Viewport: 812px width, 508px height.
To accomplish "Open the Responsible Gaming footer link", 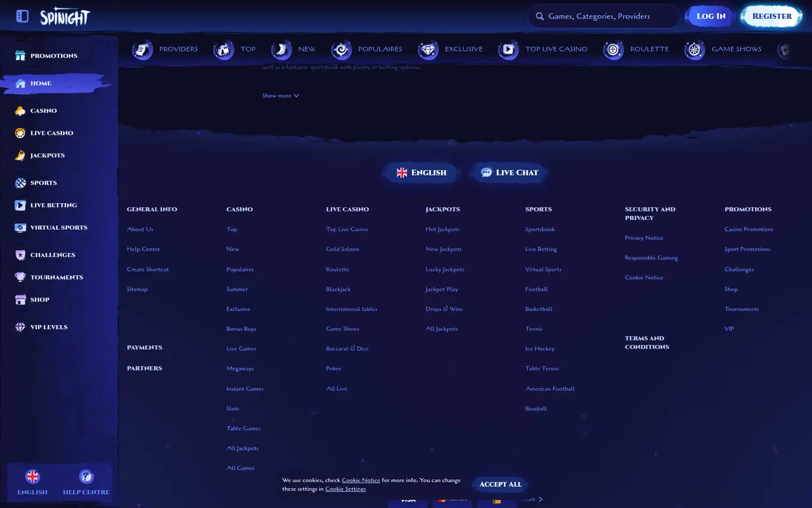I will (x=651, y=258).
